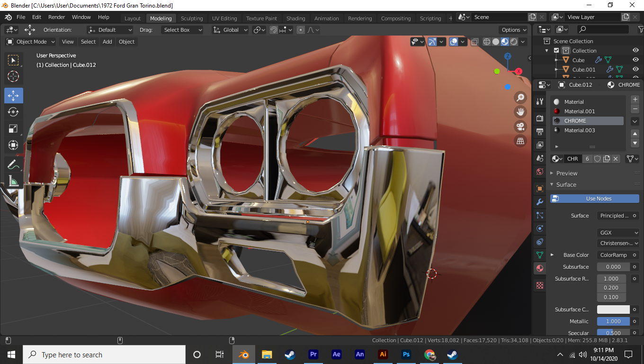
Task: Expand the Base Color disclosure triangle
Action: pyautogui.click(x=552, y=255)
